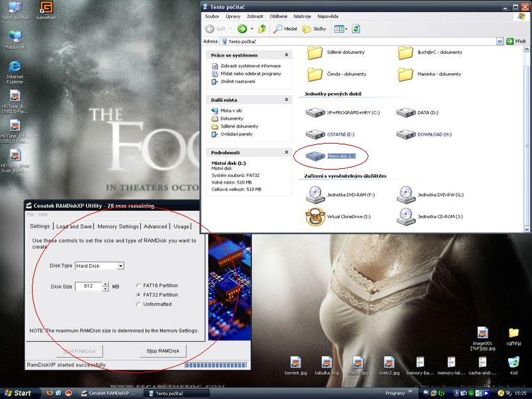Open the Explorer address bar dropdown

499,41
